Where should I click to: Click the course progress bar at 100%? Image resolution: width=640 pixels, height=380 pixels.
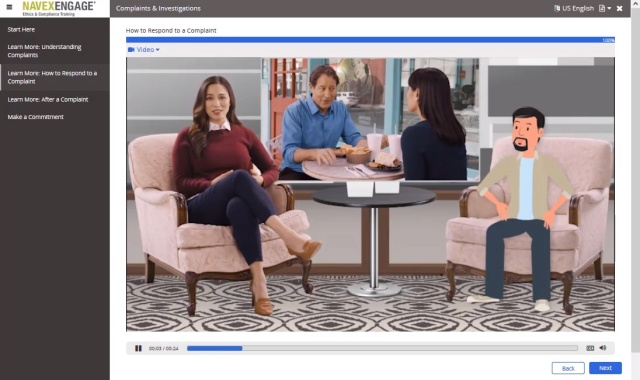click(370, 40)
